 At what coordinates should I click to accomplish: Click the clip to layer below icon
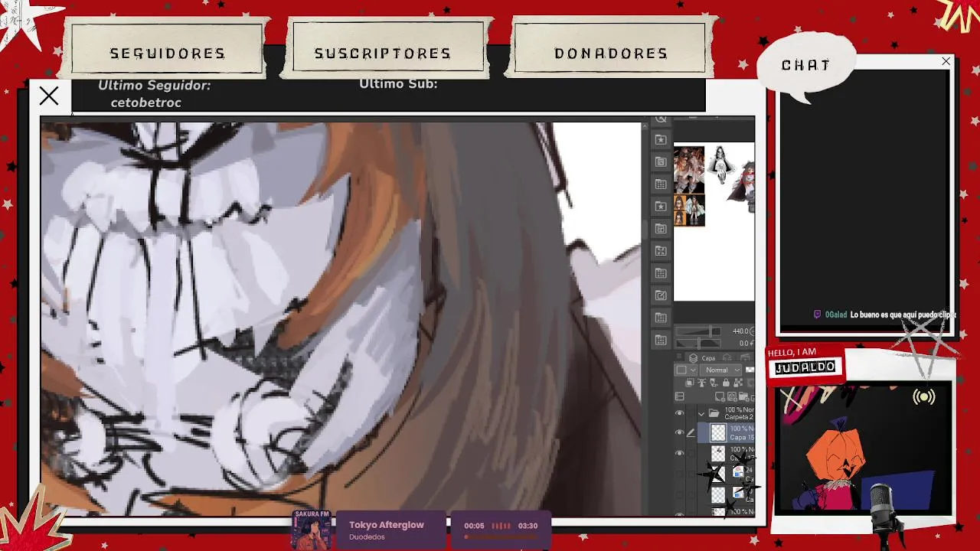click(x=690, y=382)
